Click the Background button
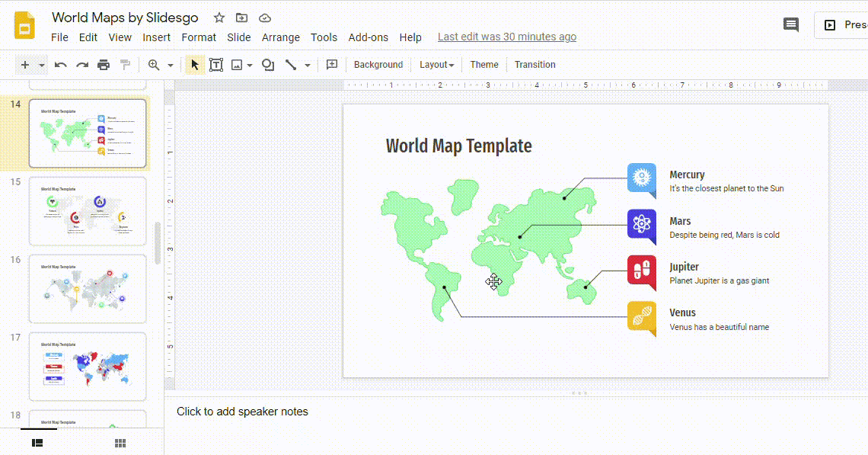 378,65
